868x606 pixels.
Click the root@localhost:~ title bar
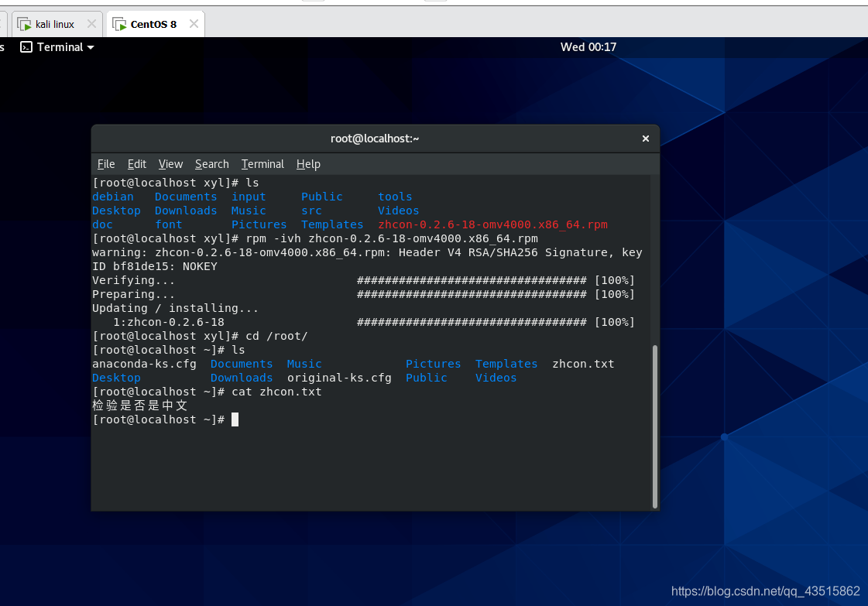click(375, 139)
